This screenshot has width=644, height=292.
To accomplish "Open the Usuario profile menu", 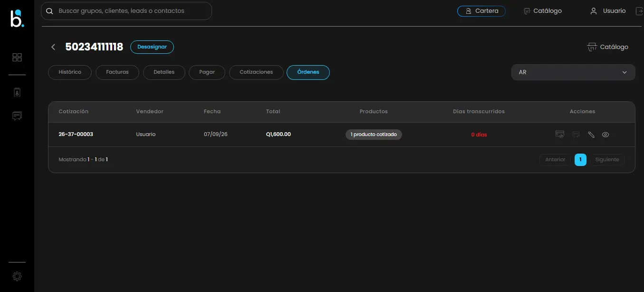I will [x=608, y=11].
